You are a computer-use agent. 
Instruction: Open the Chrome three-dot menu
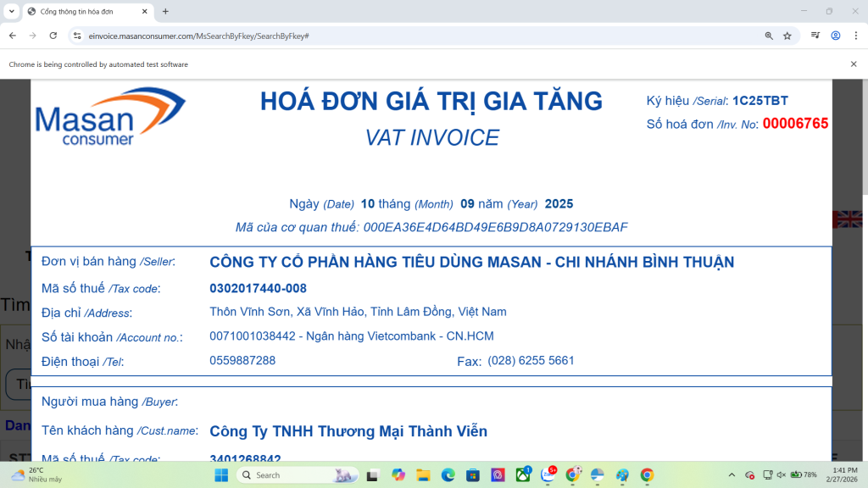click(854, 36)
